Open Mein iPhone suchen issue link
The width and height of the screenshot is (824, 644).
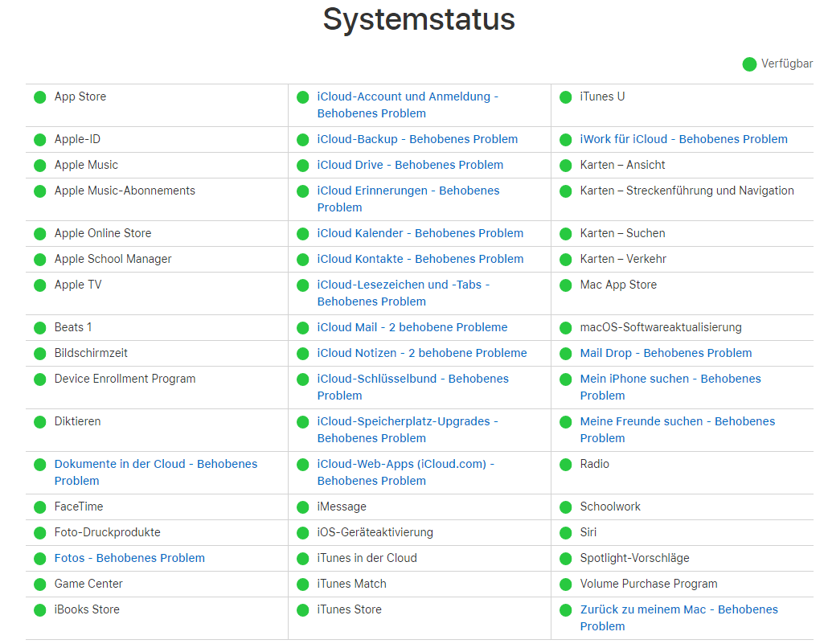point(670,387)
